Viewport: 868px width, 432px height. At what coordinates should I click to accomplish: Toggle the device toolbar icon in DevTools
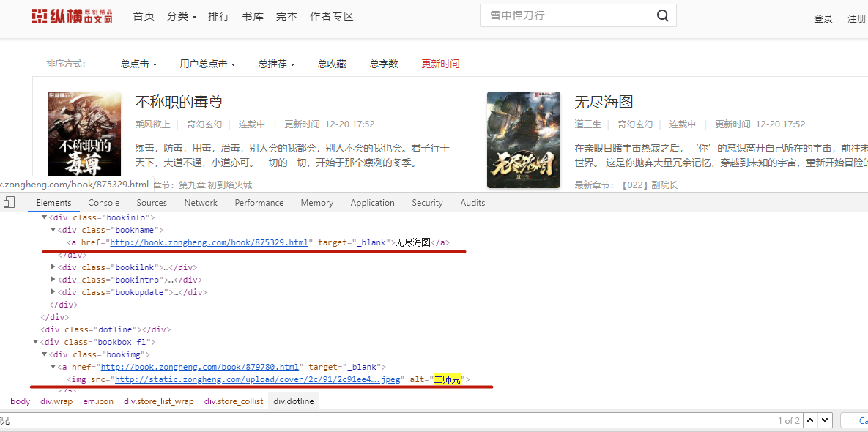pos(9,202)
